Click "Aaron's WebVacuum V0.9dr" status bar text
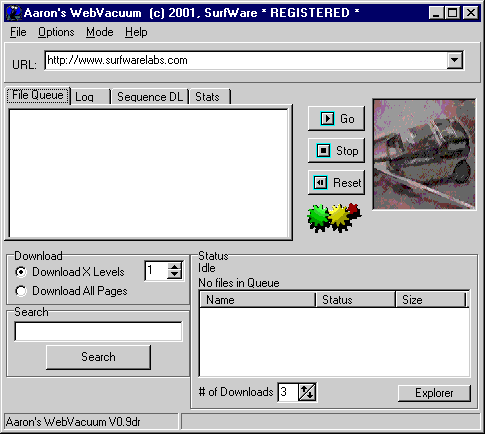The image size is (485, 434). click(73, 422)
